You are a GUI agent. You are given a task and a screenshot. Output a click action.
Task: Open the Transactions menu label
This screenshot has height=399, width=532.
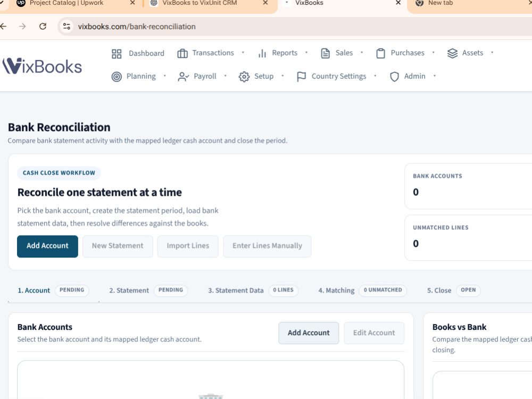213,53
